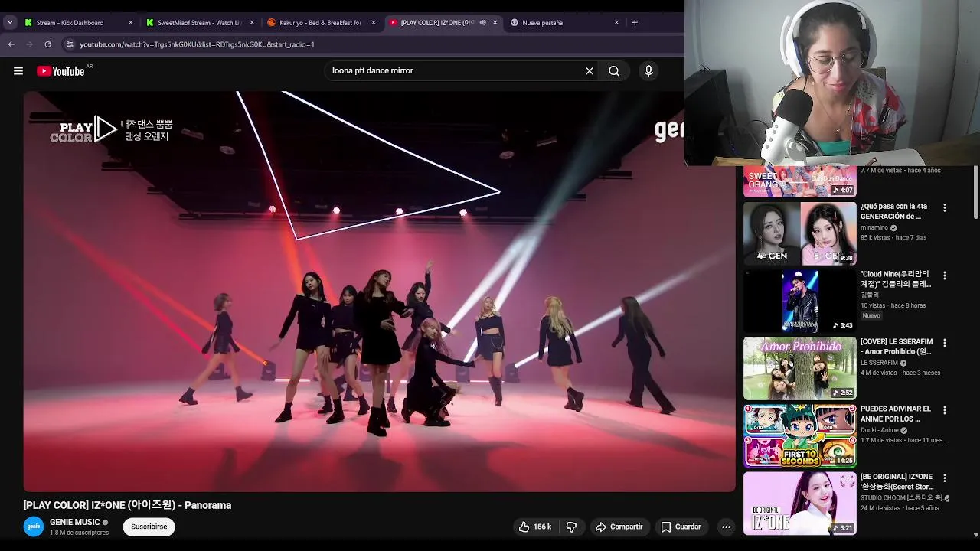Viewport: 980px width, 551px height.
Task: Open the 'PUEDES ADIVINAR EL ANIME' title
Action: (896, 414)
